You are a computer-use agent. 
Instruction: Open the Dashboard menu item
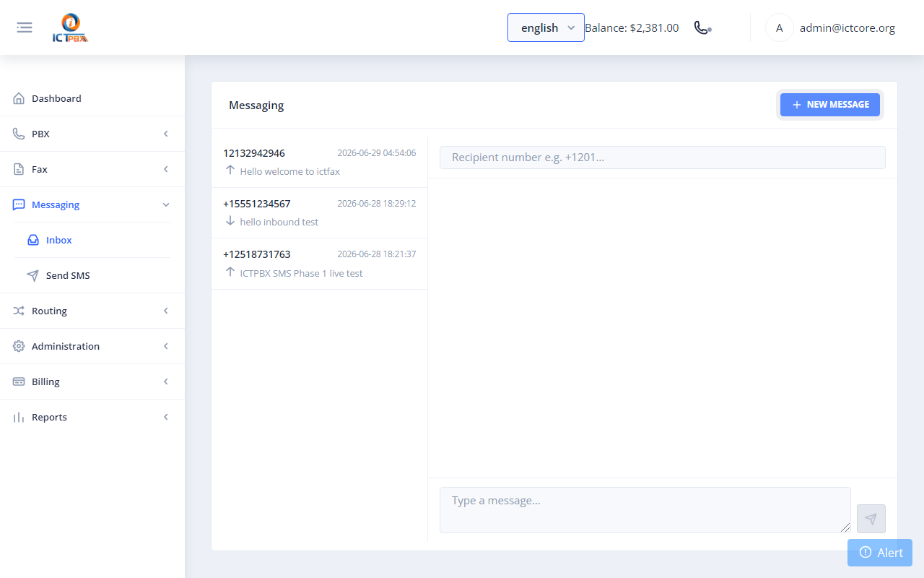[x=92, y=98]
